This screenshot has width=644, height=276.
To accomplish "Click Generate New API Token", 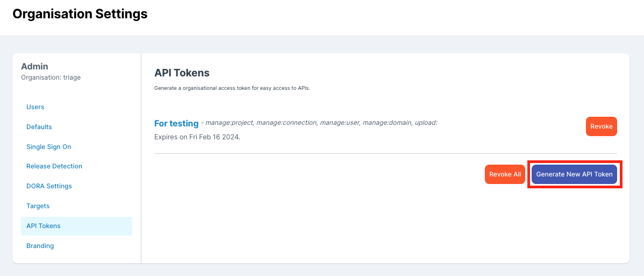I will pos(574,174).
